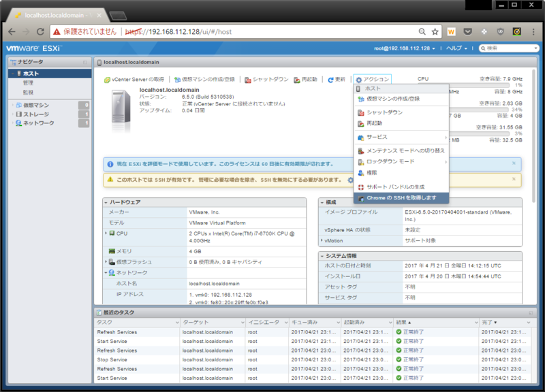Image resolution: width=545 pixels, height=392 pixels.
Task: Click the address bar URL
Action: pyautogui.click(x=178, y=31)
